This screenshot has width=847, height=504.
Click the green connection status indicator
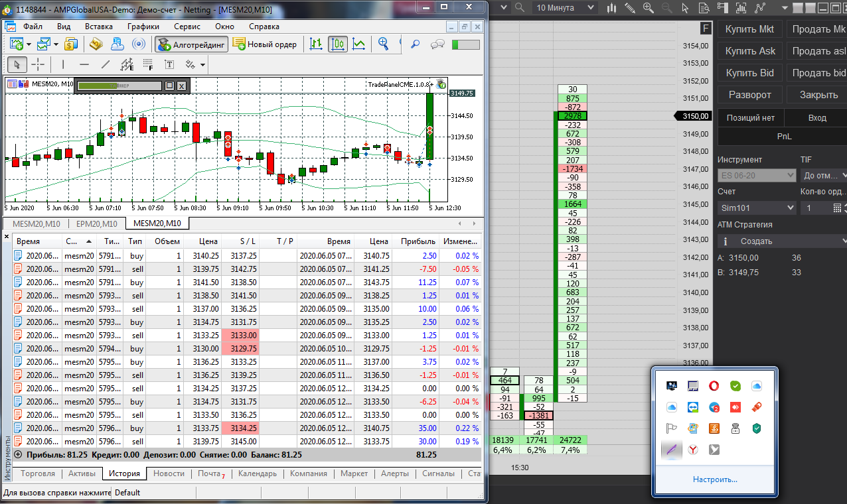465,44
